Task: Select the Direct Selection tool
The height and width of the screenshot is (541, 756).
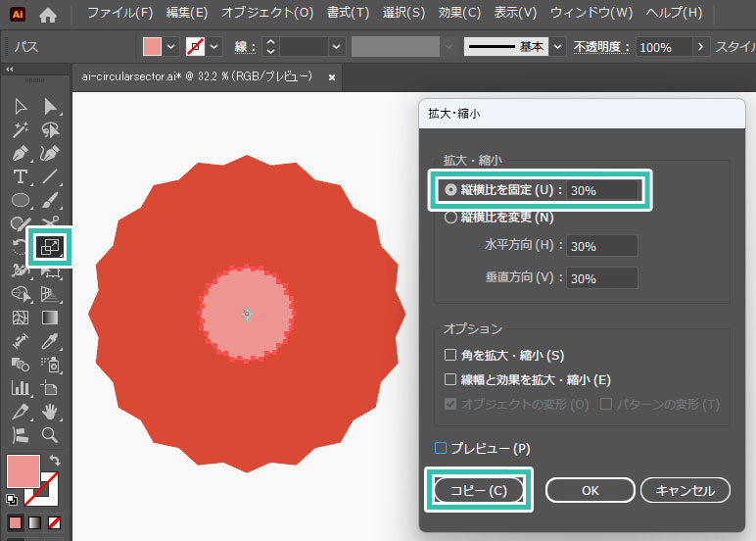Action: (49, 106)
